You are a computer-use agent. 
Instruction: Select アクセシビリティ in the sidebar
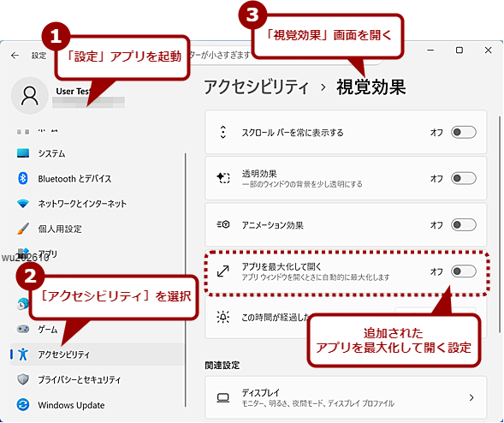coord(97,354)
